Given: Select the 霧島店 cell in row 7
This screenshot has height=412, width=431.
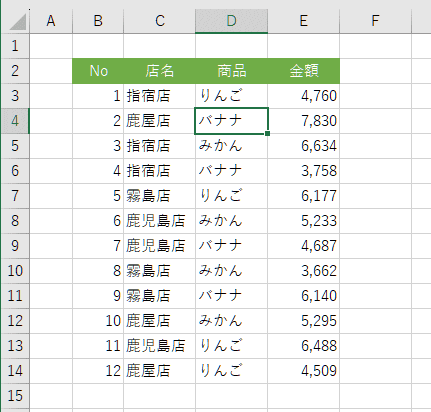Looking at the screenshot, I should (x=159, y=196).
